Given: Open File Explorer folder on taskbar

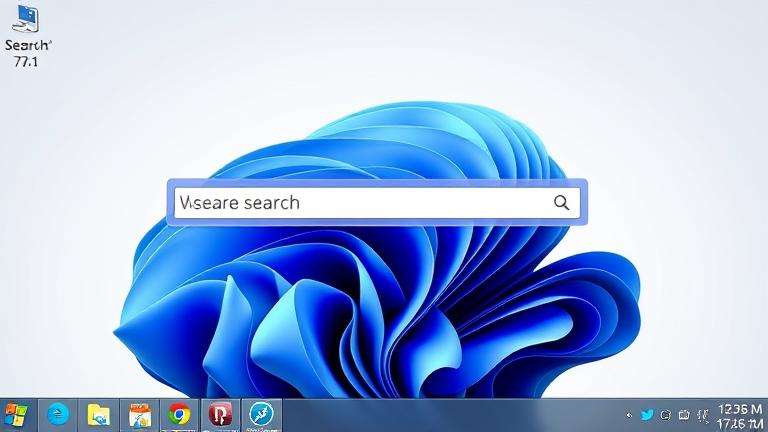Looking at the screenshot, I should point(98,415).
